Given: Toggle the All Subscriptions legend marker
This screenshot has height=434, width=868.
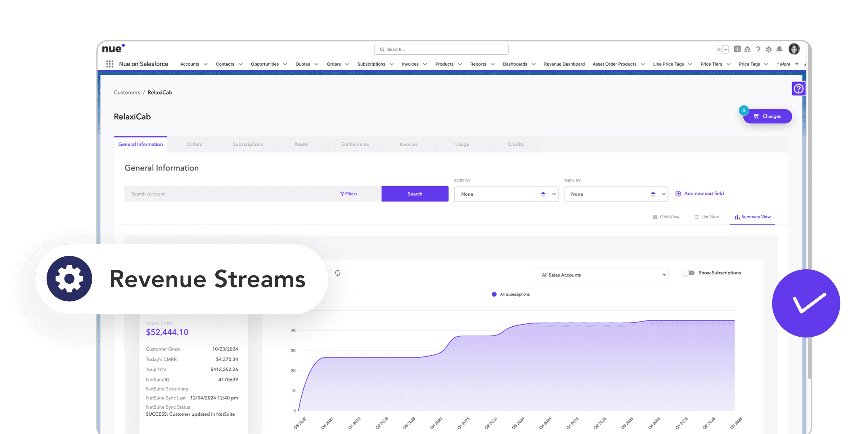Looking at the screenshot, I should coord(494,294).
